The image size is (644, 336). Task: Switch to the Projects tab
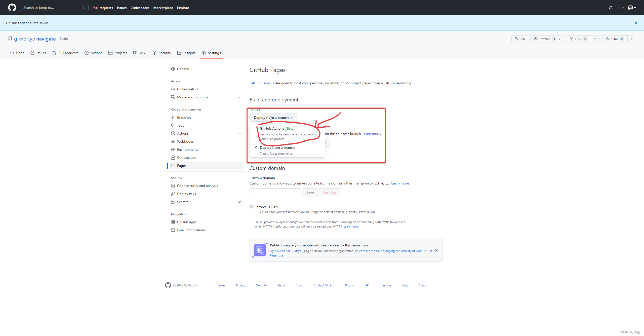point(118,53)
